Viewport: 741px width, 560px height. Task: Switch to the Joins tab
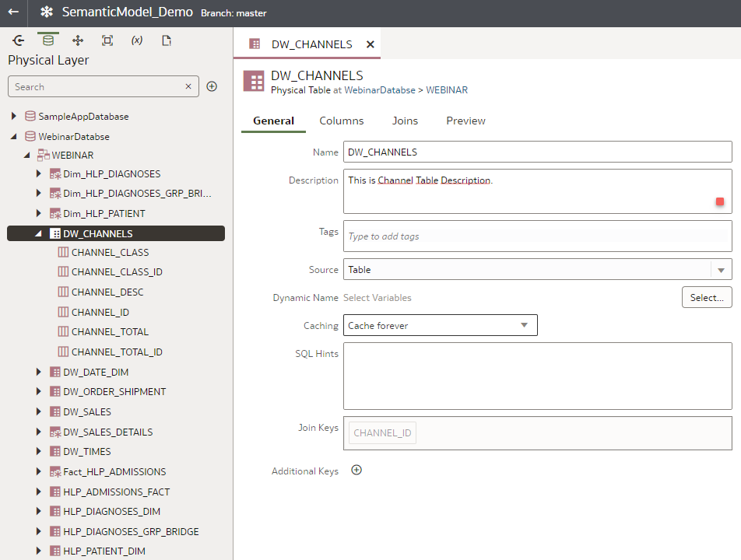(x=405, y=121)
